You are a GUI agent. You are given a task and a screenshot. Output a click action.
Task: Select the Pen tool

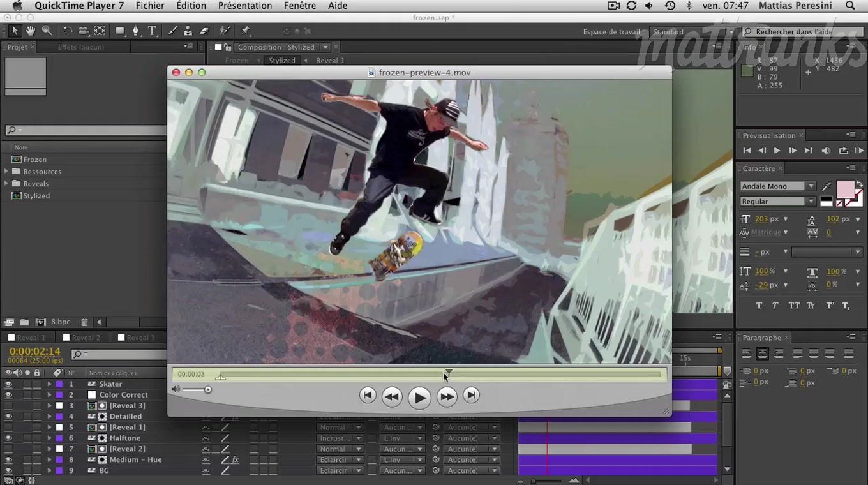coord(135,31)
